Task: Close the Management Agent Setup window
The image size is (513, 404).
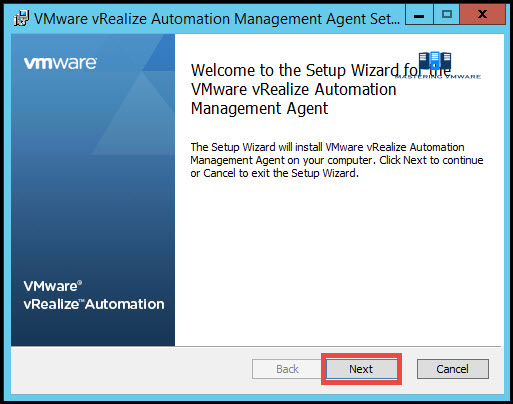Action: [482, 15]
